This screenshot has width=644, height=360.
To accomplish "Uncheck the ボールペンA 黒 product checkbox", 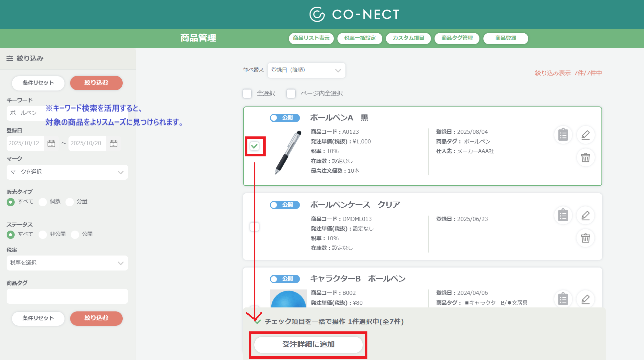I will 254,146.
